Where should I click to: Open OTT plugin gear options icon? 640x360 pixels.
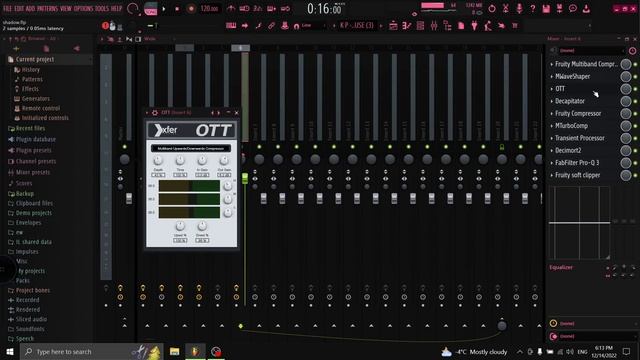pos(155,113)
